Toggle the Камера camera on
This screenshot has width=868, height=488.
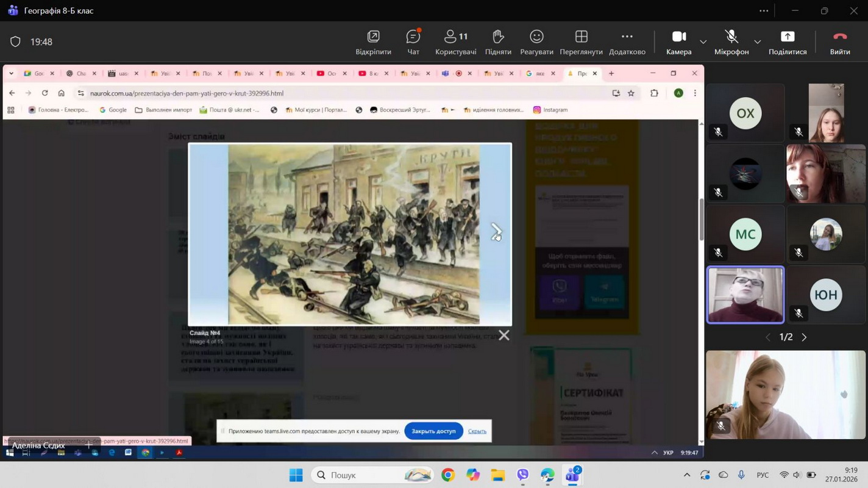678,42
